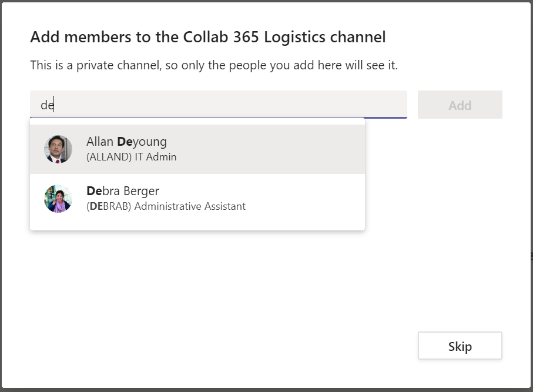Skip adding members to the channel
This screenshot has width=533, height=392.
pyautogui.click(x=460, y=346)
